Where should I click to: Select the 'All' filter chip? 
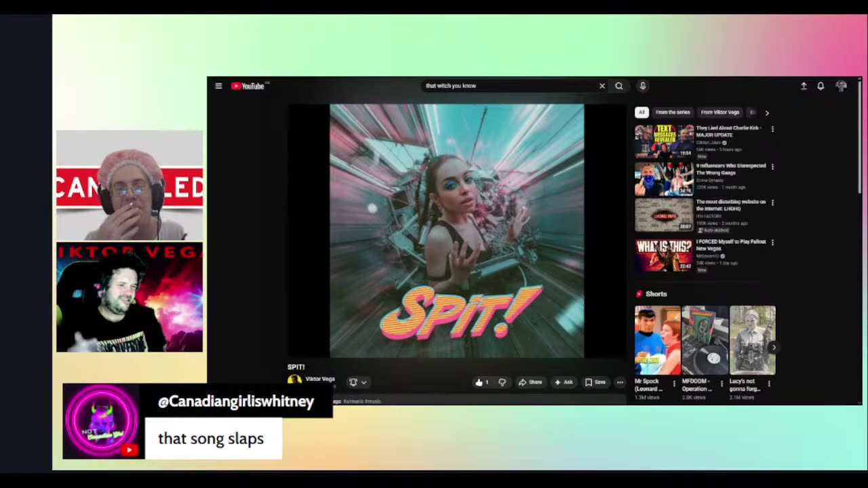coord(642,113)
